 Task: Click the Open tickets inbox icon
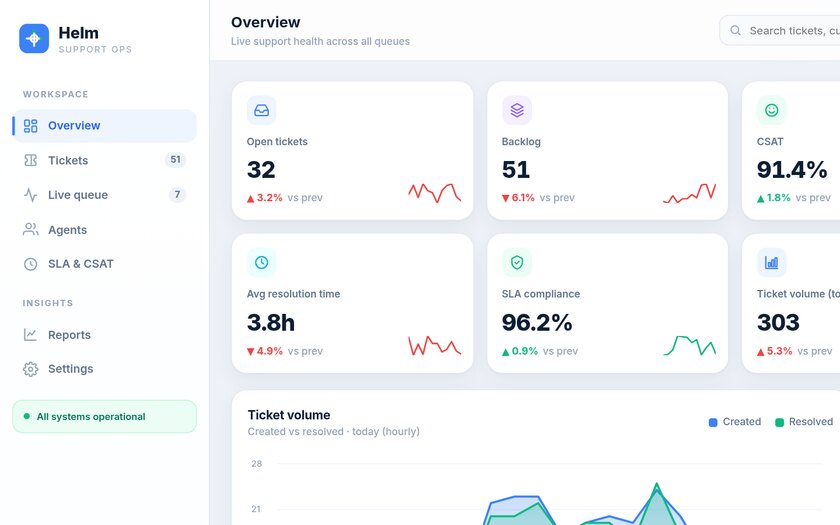[x=261, y=110]
